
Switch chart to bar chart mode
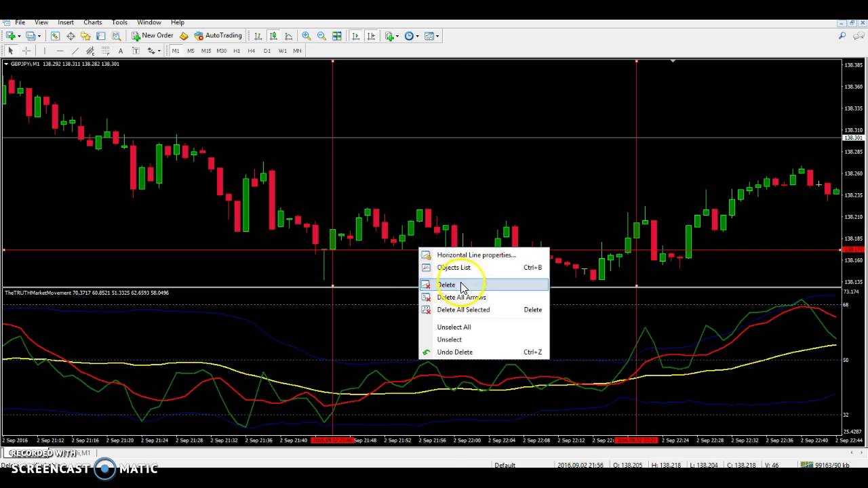pos(258,36)
